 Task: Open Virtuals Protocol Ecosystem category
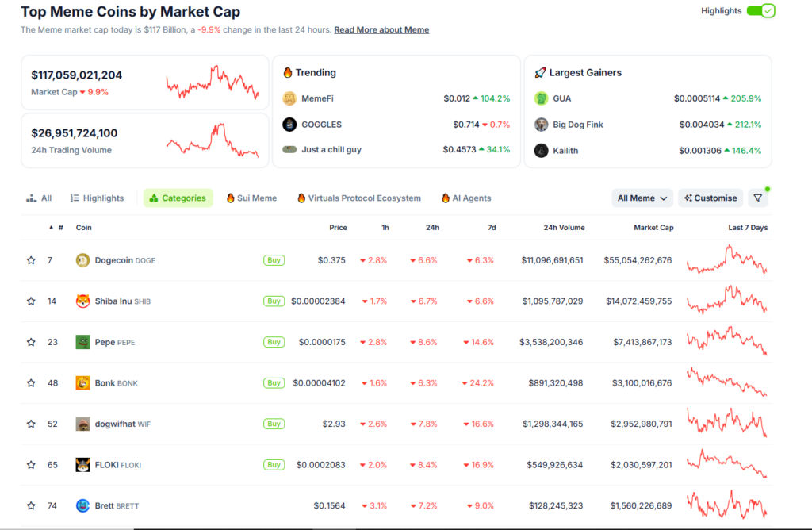point(359,198)
